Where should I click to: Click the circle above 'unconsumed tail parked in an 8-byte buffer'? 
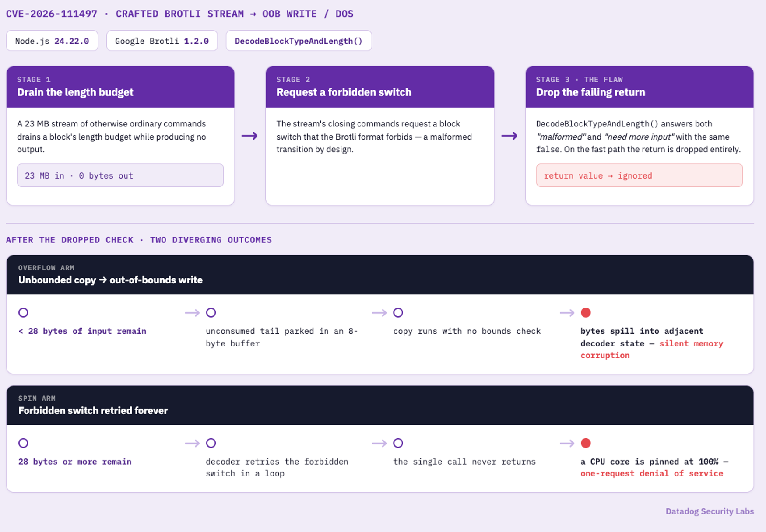[211, 312]
